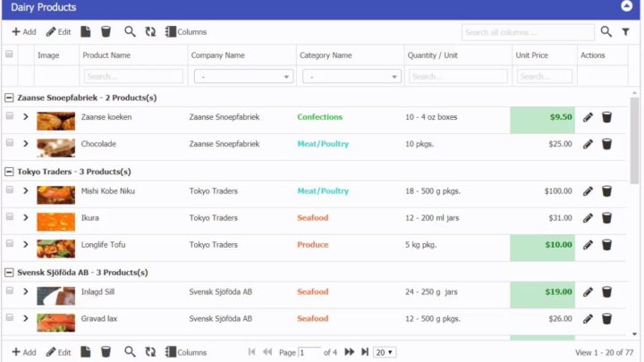Open the Columns chooser in top toolbar
The height and width of the screenshot is (362, 644).
(186, 31)
